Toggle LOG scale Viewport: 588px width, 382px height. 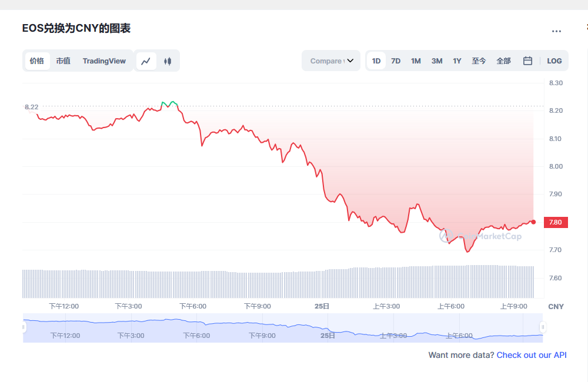click(554, 61)
